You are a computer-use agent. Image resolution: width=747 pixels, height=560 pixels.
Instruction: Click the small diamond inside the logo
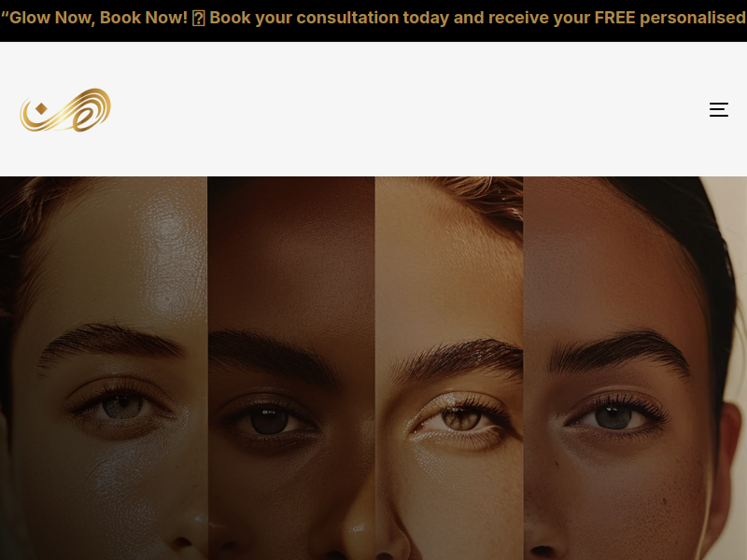pos(41,108)
